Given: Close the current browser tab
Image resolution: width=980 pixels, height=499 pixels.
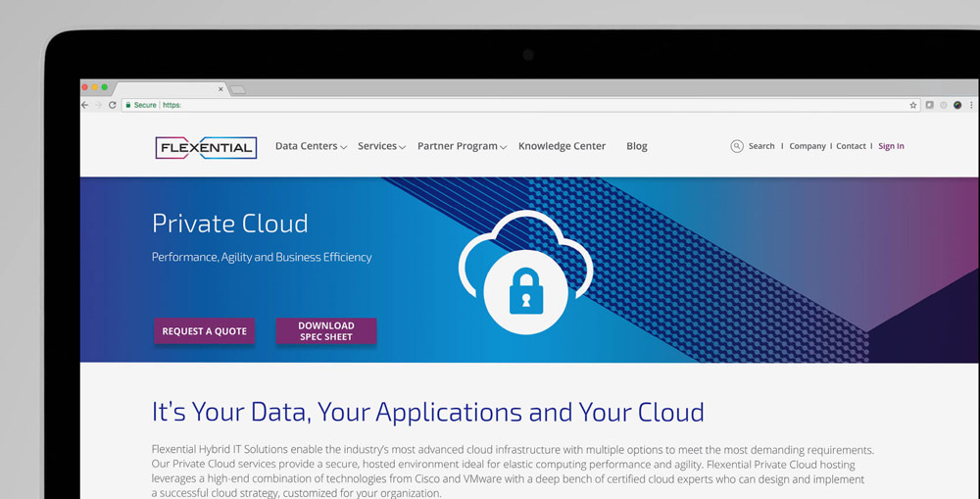Looking at the screenshot, I should (220, 89).
